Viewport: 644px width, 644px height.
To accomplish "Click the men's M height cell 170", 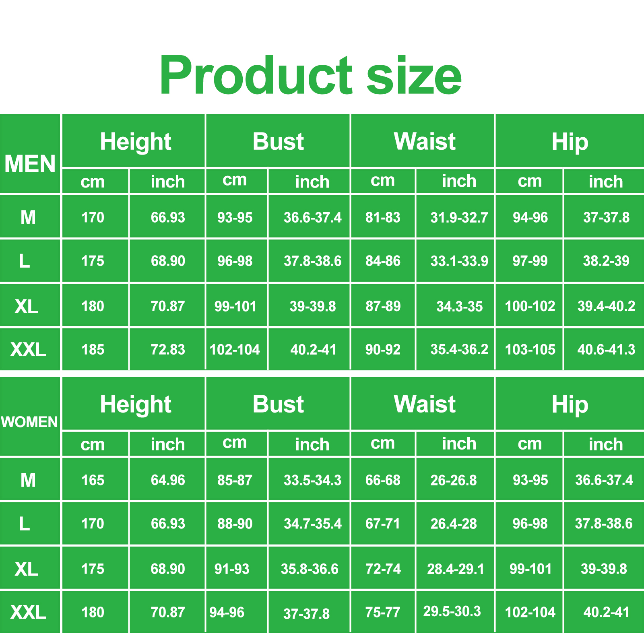I will coord(93,218).
